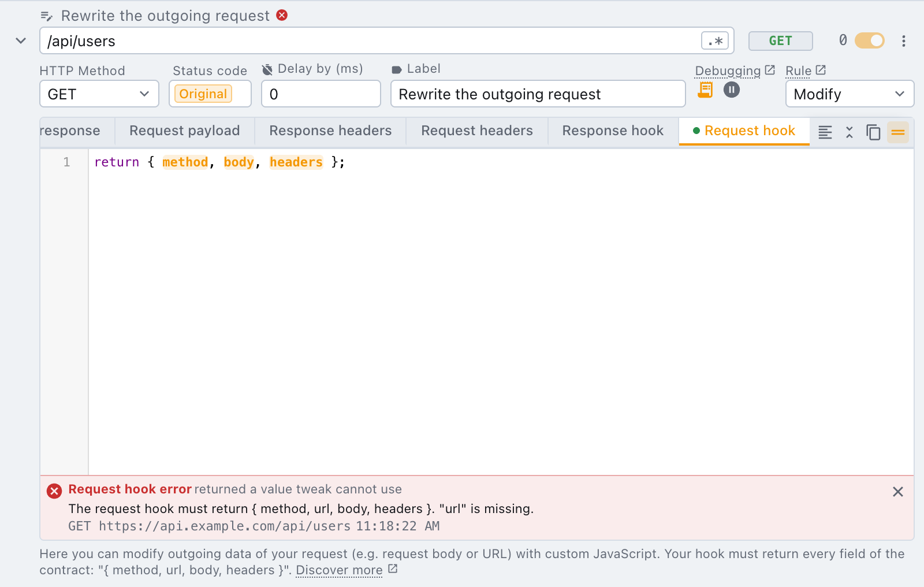Open the Rule type Modify dropdown

click(x=850, y=94)
